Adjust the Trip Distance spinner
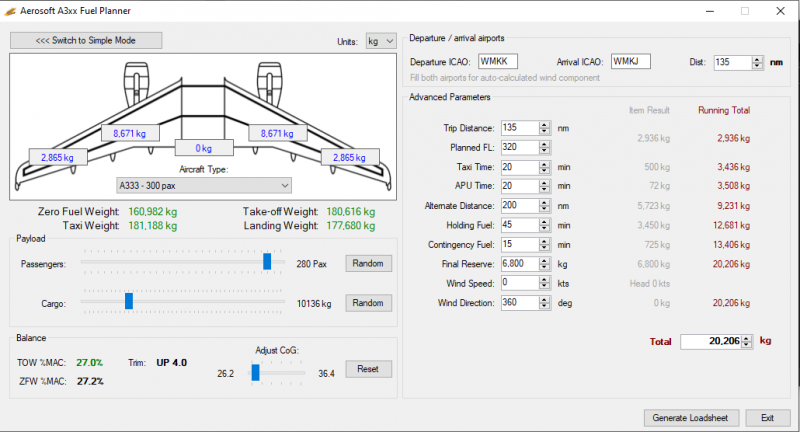The height and width of the screenshot is (432, 800). pos(544,128)
